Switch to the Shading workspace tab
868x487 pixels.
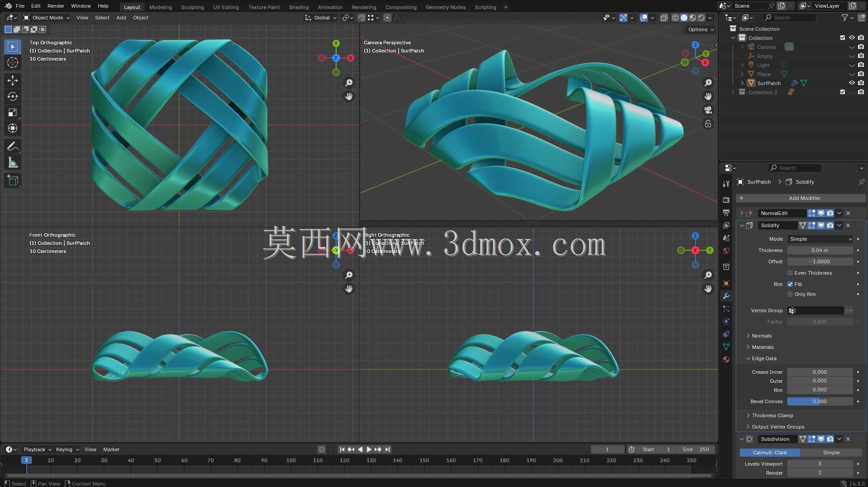tap(299, 7)
